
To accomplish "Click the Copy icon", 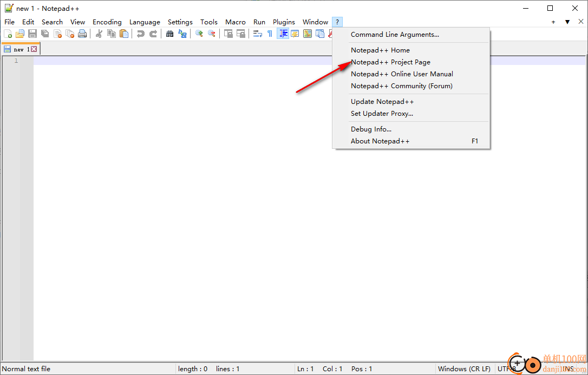I will click(x=112, y=34).
